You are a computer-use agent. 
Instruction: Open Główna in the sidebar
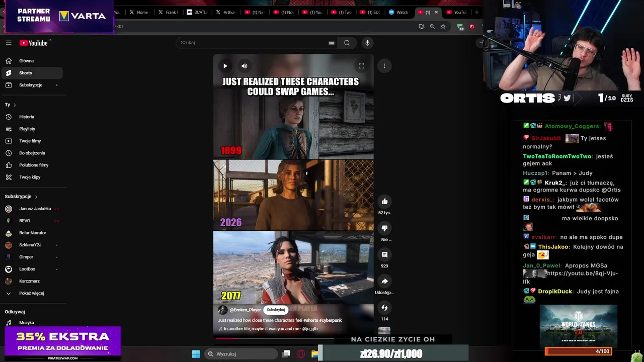pos(31,61)
